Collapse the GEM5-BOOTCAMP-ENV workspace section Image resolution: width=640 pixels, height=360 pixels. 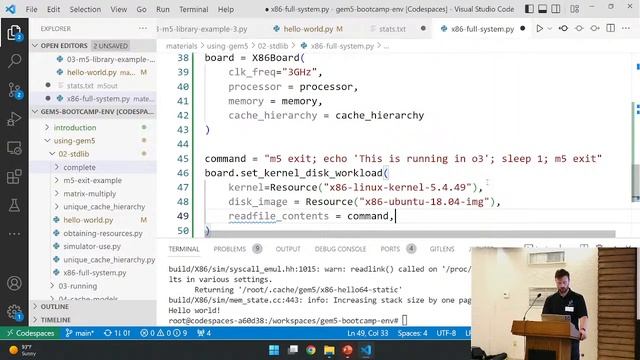click(x=93, y=111)
